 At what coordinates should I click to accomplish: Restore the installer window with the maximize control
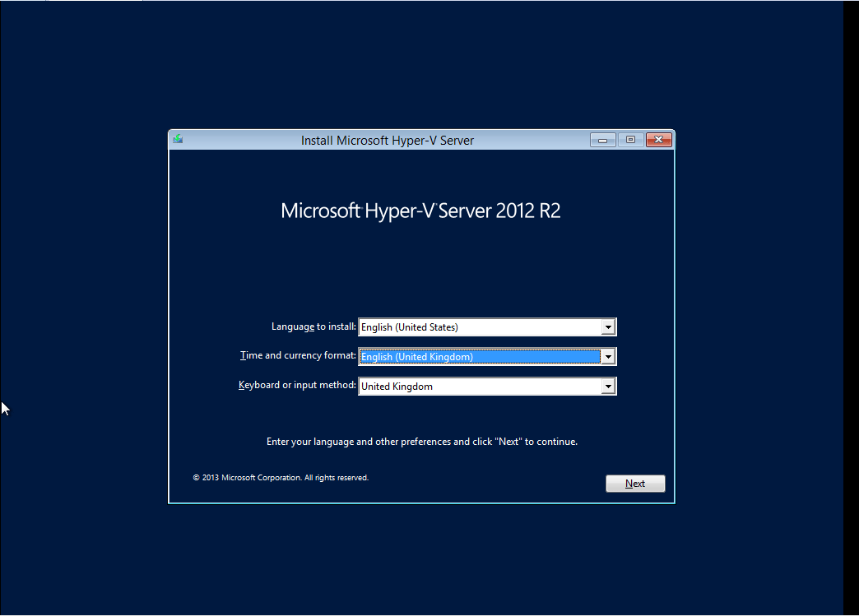pyautogui.click(x=630, y=139)
